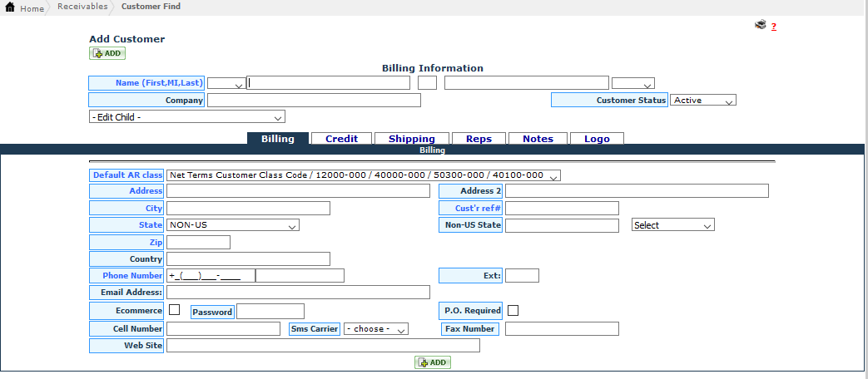Image resolution: width=868 pixels, height=379 pixels.
Task: Switch to the Credit tab
Action: 341,139
